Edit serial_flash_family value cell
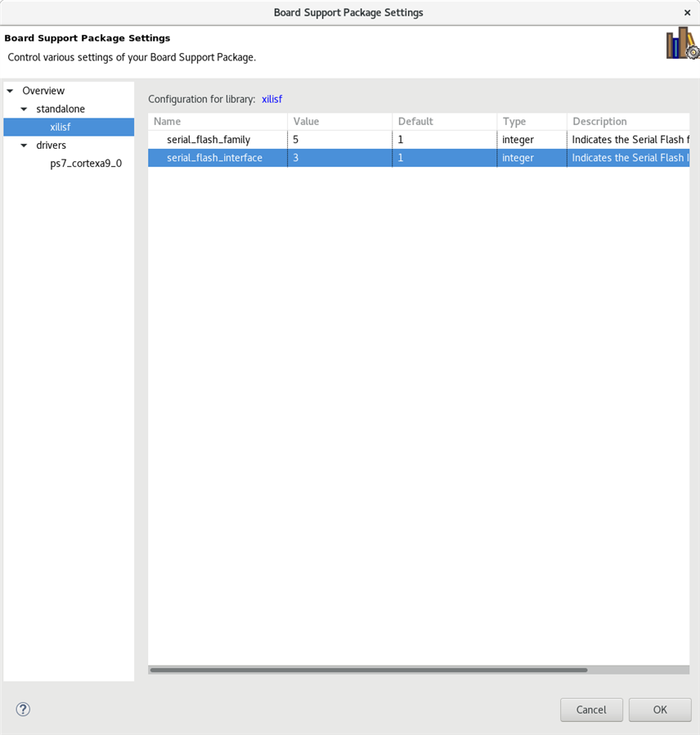Image resolution: width=700 pixels, height=735 pixels. point(340,140)
